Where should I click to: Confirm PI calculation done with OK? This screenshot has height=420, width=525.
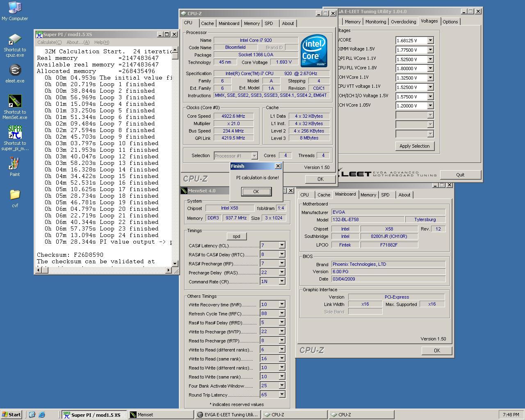(256, 192)
